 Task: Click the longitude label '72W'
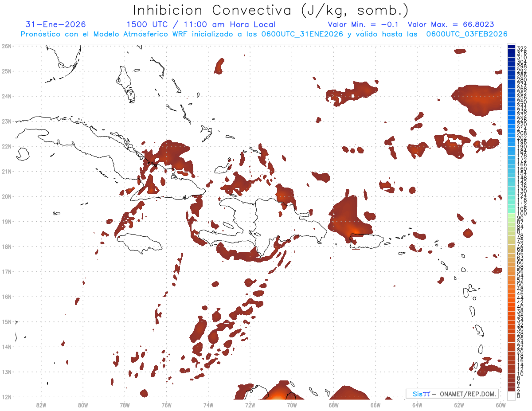pyautogui.click(x=250, y=405)
